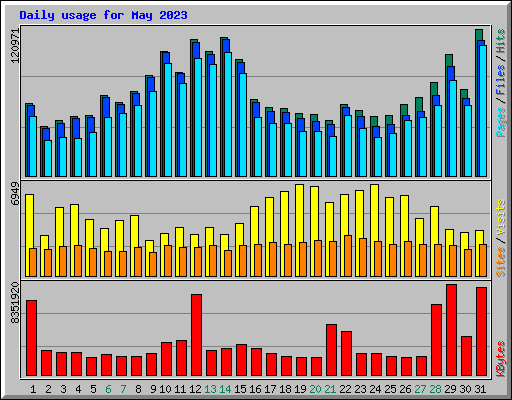Click day 12 on the x-axis
The image size is (512, 400).
195,389
